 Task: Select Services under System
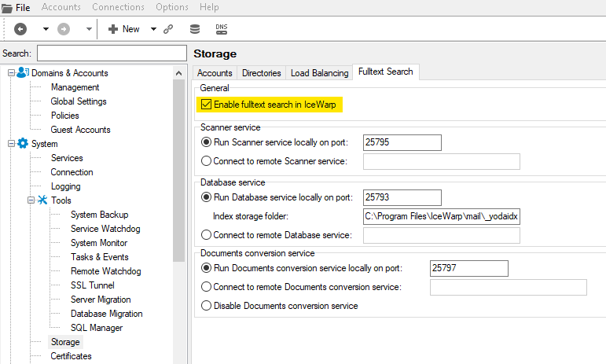(x=67, y=158)
